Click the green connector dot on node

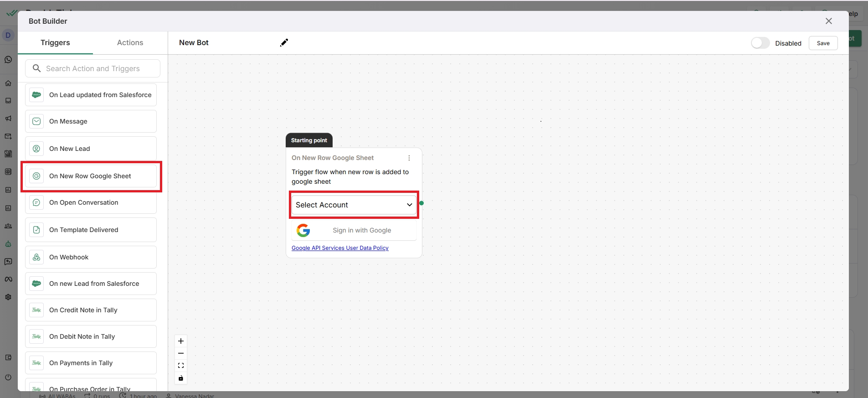pos(421,203)
